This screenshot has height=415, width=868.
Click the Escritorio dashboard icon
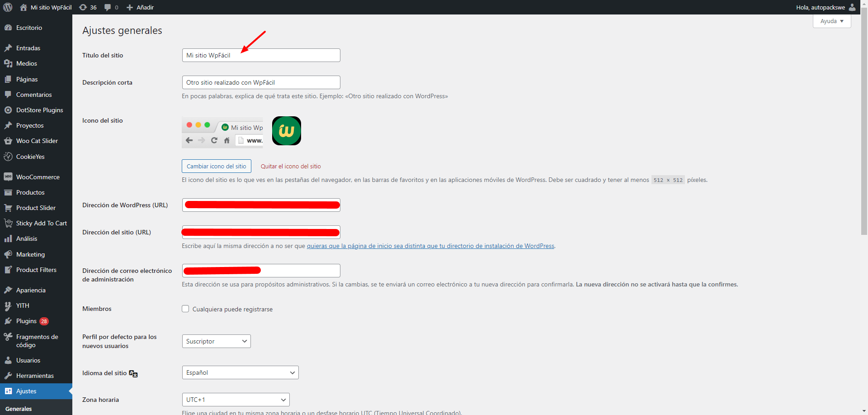tap(8, 28)
